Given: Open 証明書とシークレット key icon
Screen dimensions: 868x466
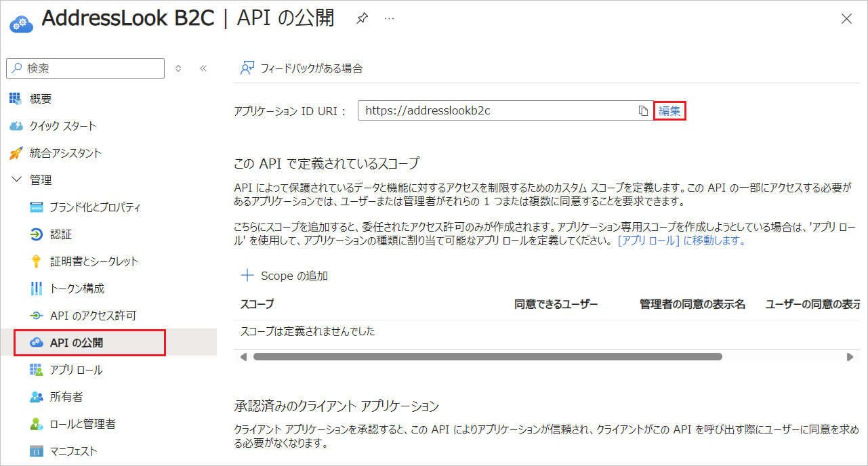Looking at the screenshot, I should click(x=37, y=261).
